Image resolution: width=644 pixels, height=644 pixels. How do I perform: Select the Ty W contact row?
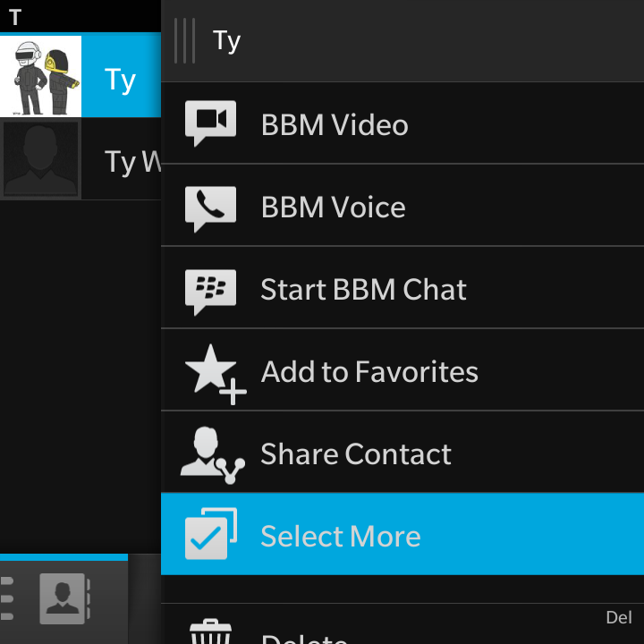80,159
